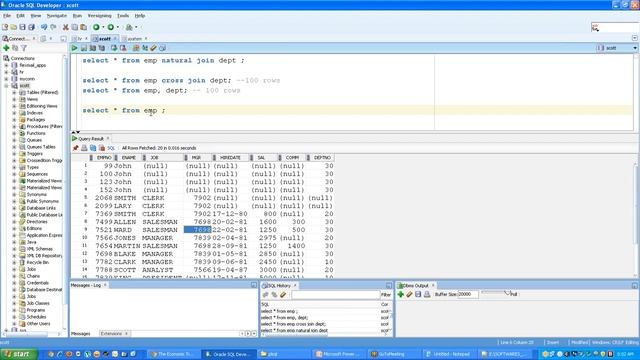Click the SQL link in the Query Result toolbar

click(111, 148)
